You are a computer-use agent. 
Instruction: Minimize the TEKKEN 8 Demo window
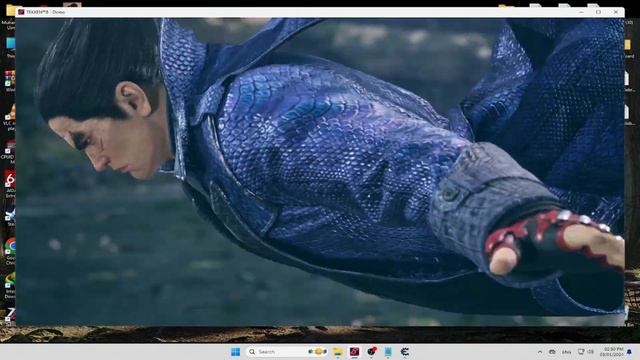click(x=581, y=12)
